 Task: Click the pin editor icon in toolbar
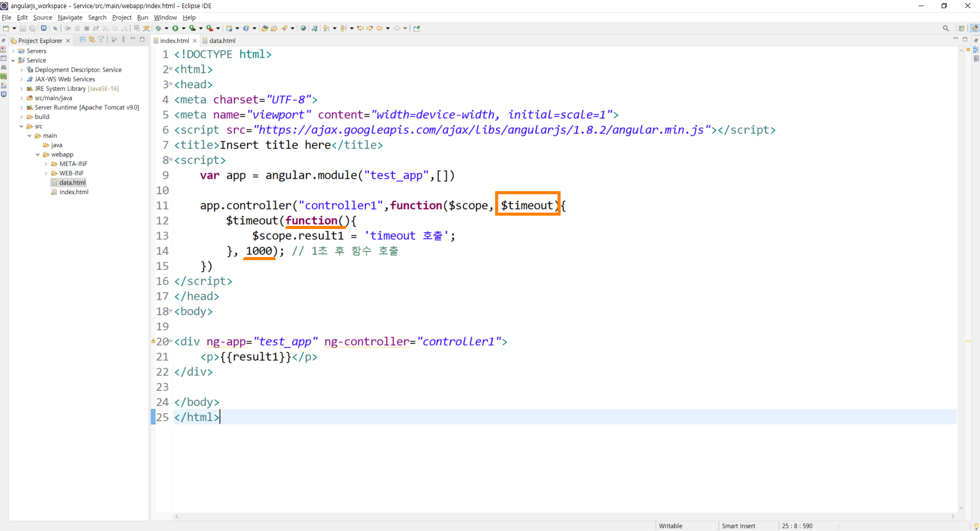tap(417, 28)
